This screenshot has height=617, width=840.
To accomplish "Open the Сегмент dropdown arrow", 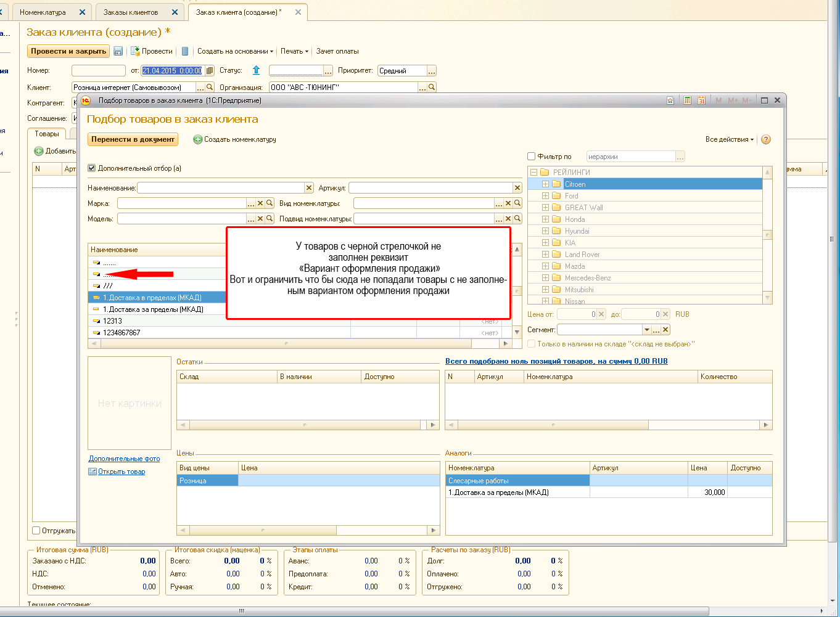I will coord(646,330).
